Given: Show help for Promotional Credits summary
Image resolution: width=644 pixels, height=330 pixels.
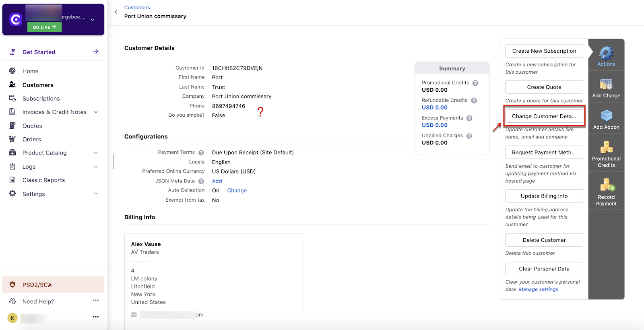Looking at the screenshot, I should coord(475,83).
